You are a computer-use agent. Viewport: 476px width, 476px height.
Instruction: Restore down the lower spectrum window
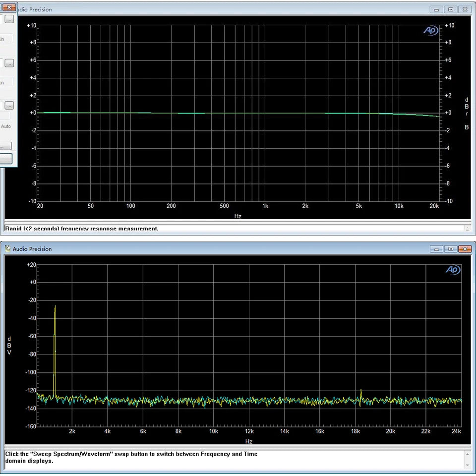click(451, 249)
